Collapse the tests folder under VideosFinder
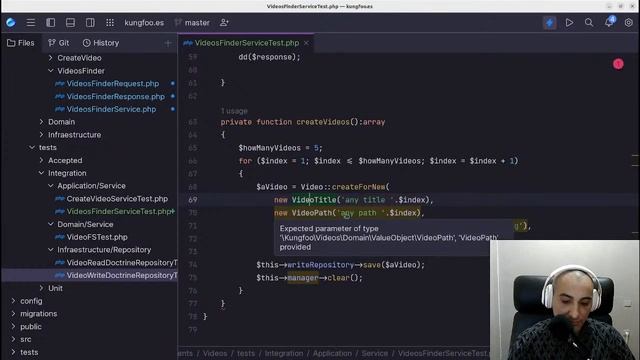Screen dimensions: 640x360 (32, 147)
